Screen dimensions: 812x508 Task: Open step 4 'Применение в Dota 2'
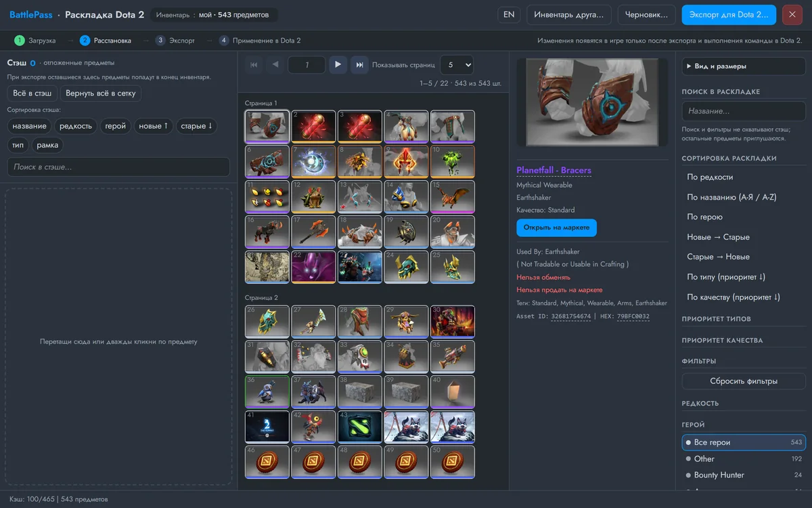[x=260, y=41]
